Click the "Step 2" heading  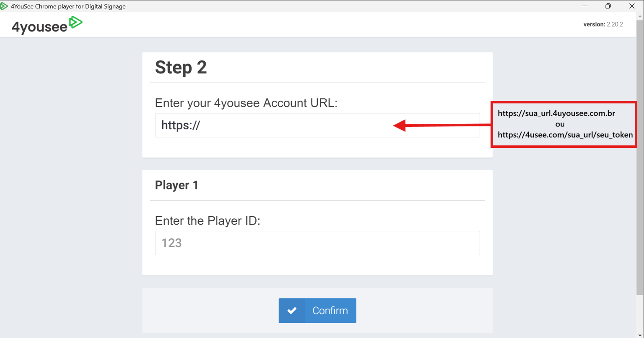coord(181,67)
